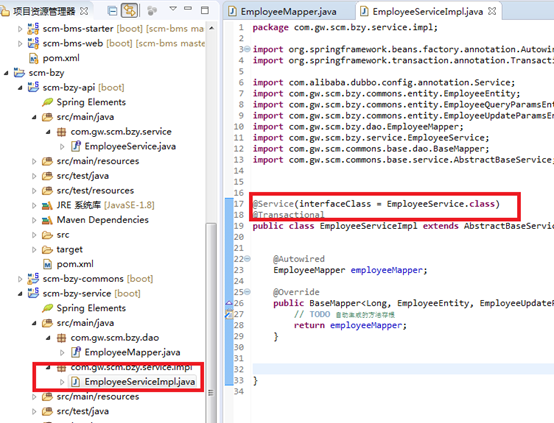
Task: Click JRE library icon
Action: [47, 205]
